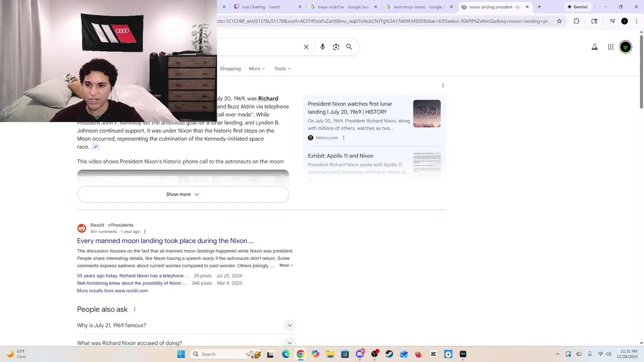The width and height of the screenshot is (644, 362).
Task: Clear the Google search box text
Action: point(306,47)
